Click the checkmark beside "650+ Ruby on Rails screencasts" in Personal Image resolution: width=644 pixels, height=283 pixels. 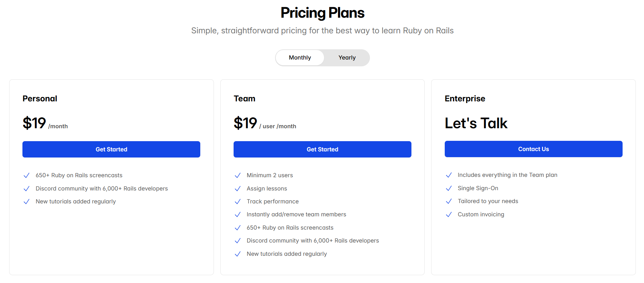pyautogui.click(x=27, y=175)
